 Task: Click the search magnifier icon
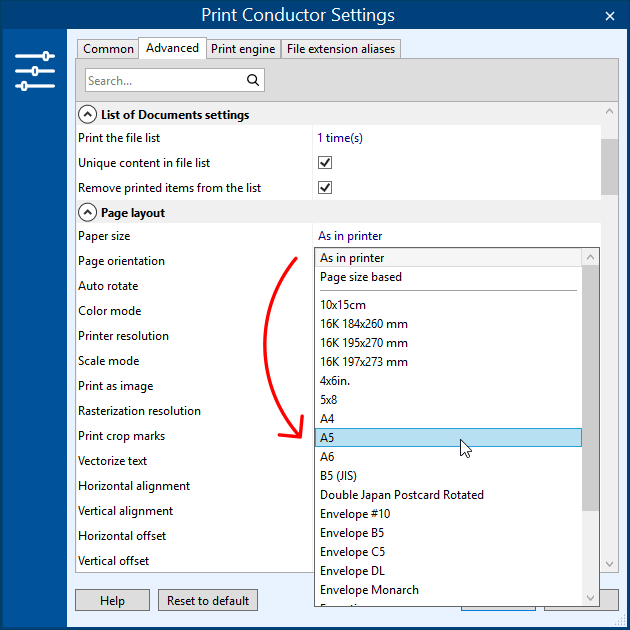(253, 80)
